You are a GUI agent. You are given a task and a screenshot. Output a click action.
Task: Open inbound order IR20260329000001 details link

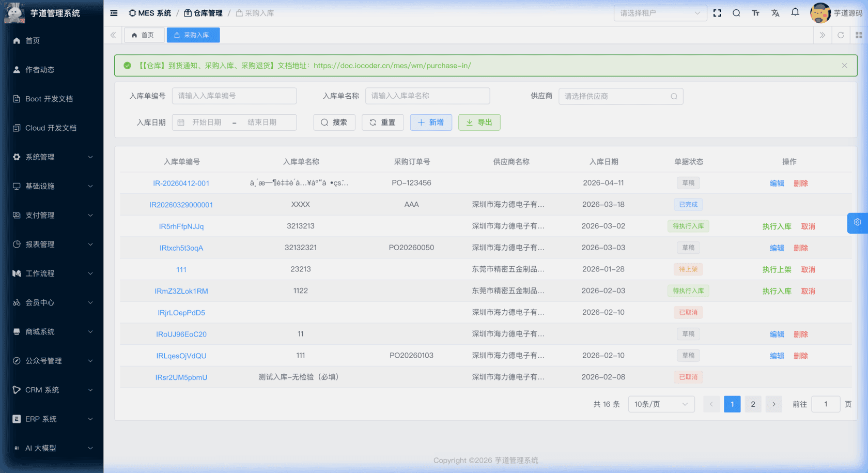coord(181,205)
